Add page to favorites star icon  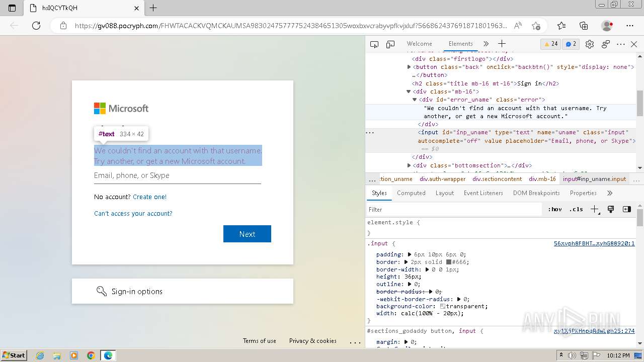pos(536,26)
